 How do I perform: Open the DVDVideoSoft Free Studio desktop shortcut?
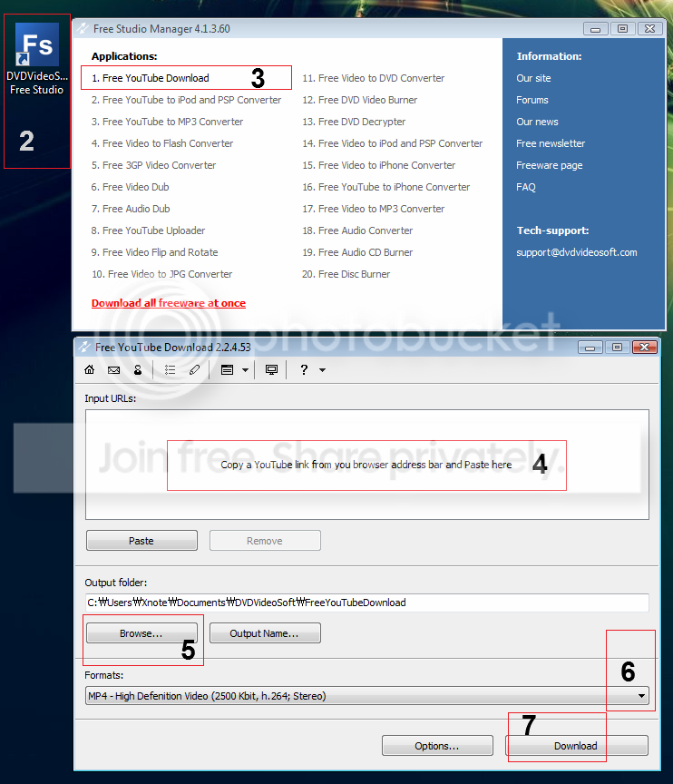pos(37,59)
